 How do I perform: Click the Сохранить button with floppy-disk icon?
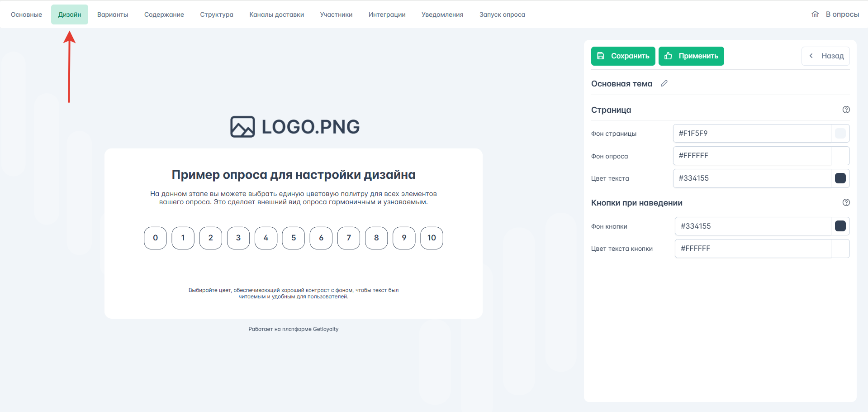tap(623, 56)
